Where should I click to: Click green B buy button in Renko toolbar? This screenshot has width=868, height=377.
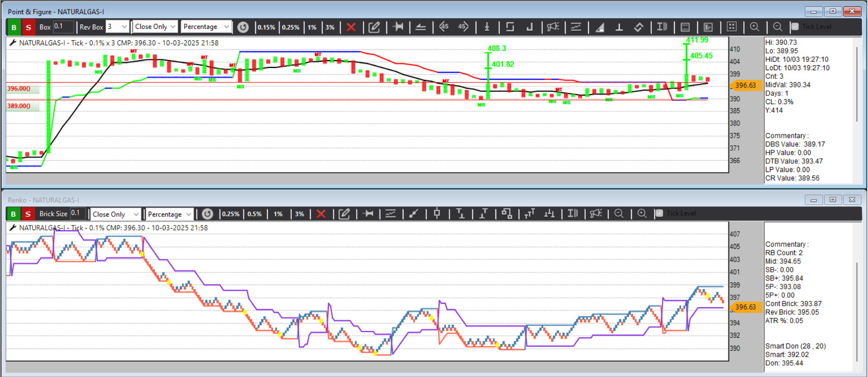click(x=14, y=214)
